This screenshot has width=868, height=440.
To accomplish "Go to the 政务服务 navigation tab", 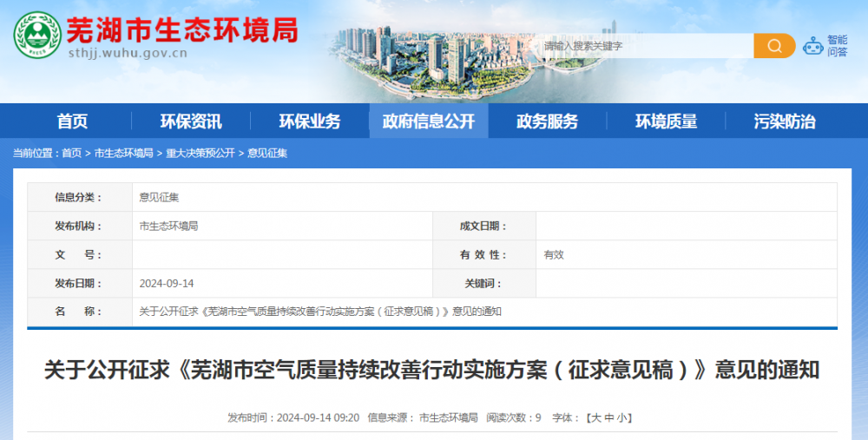I will point(547,121).
